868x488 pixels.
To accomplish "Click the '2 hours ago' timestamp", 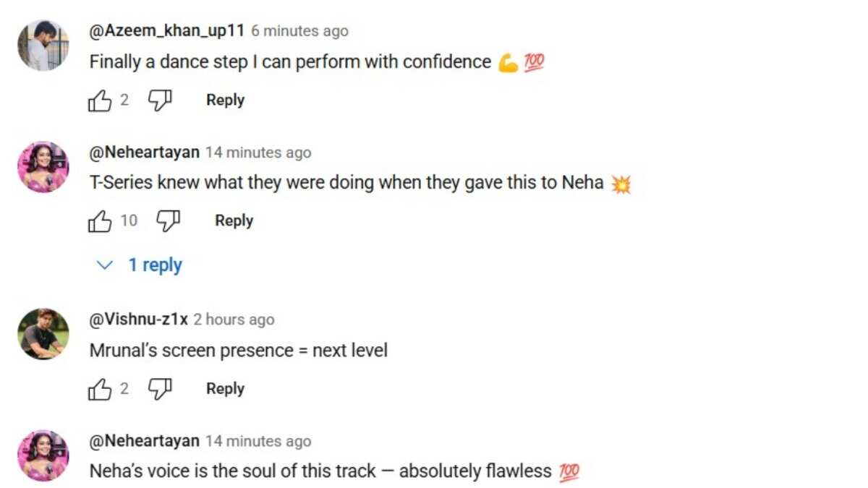I will click(234, 320).
